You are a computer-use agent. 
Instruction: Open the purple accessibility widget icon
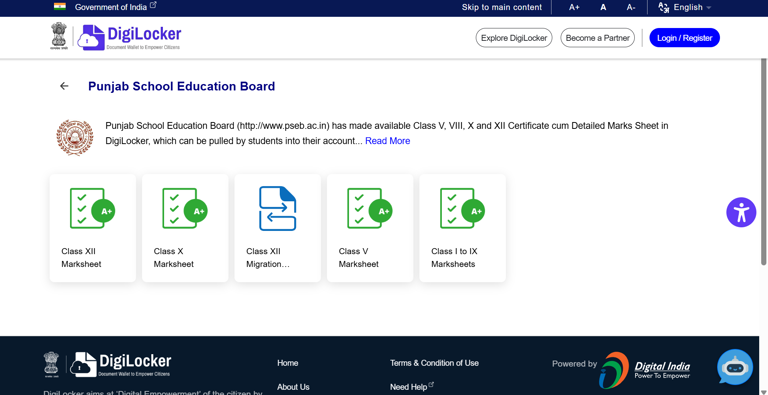click(x=741, y=212)
